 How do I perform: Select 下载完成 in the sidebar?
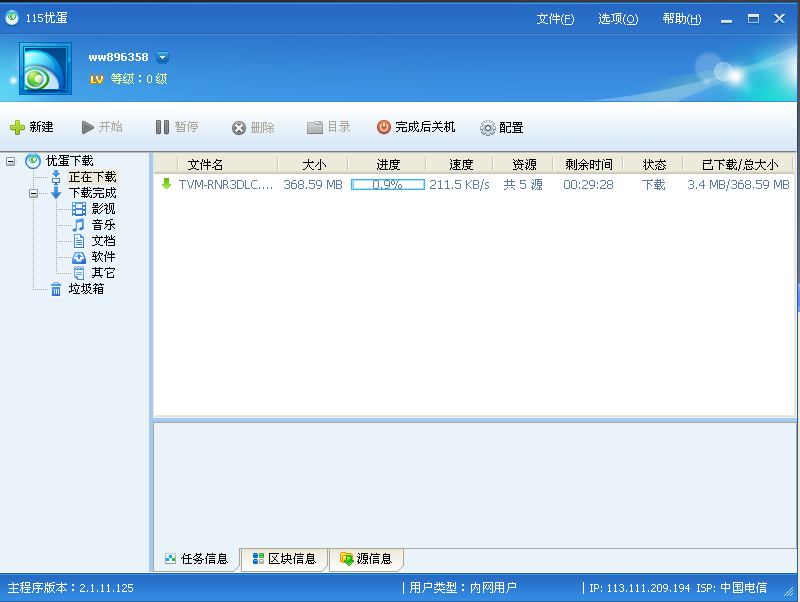pos(92,193)
